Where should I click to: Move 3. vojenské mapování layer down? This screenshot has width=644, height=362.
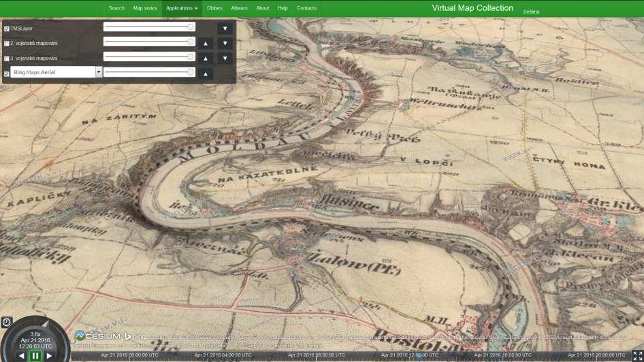pos(225,59)
